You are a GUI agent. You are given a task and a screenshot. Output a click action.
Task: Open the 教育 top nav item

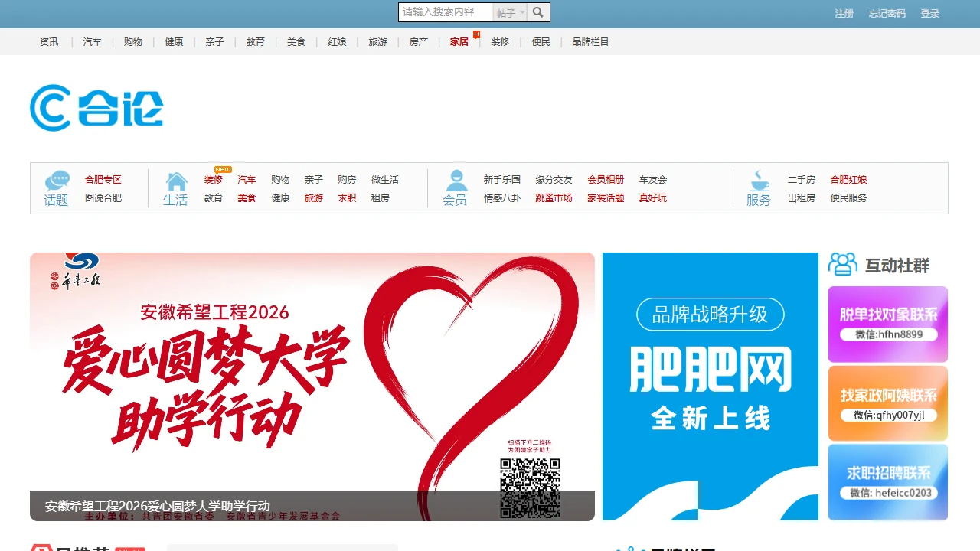click(x=256, y=42)
